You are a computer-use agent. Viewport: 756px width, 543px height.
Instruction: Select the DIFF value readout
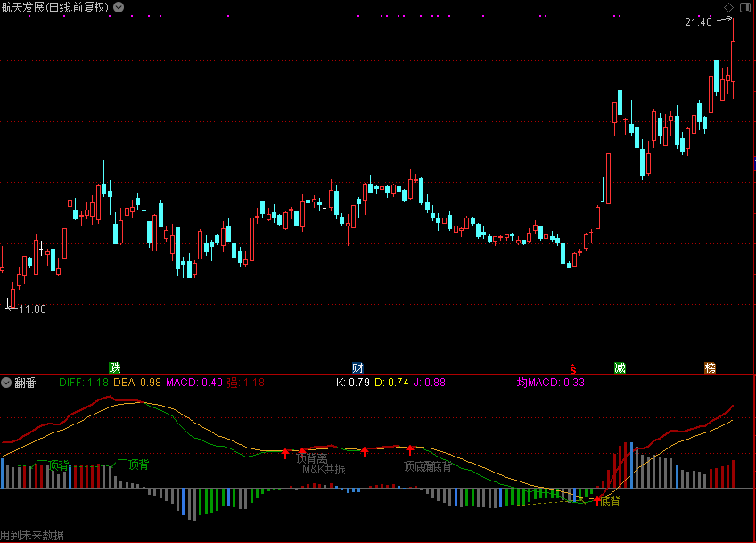[84, 383]
